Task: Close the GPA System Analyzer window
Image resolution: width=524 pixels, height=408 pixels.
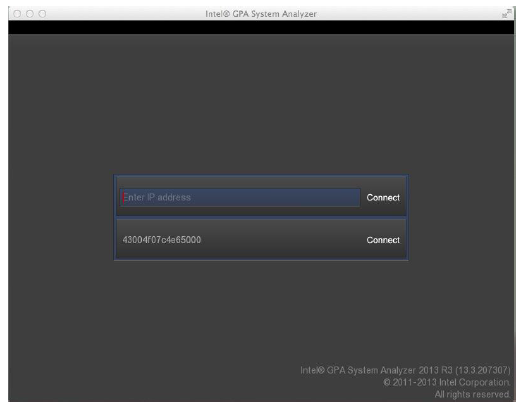Action: pyautogui.click(x=17, y=14)
